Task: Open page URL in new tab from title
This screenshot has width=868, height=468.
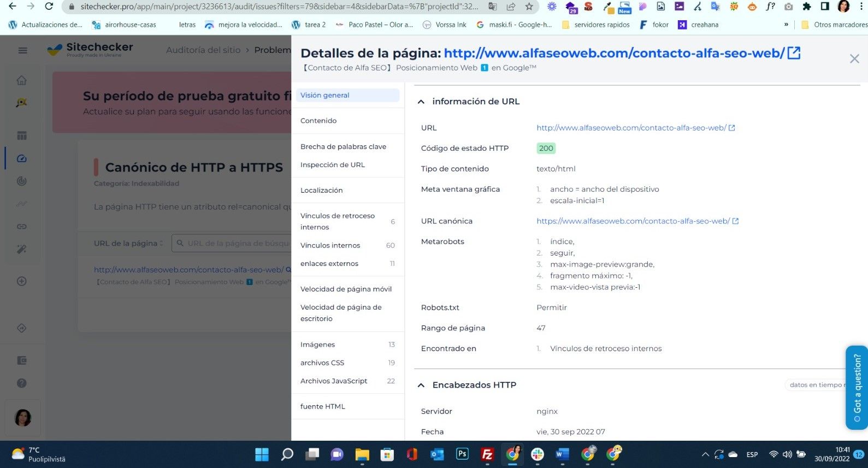Action: pyautogui.click(x=794, y=53)
